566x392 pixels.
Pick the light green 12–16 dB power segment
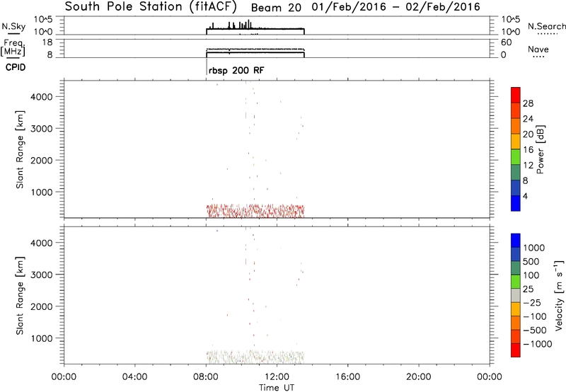pos(516,157)
